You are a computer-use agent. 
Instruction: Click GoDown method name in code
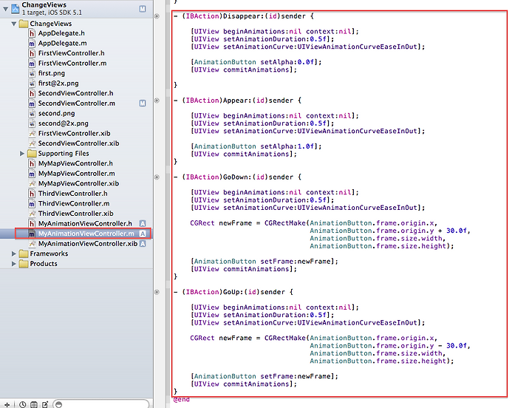tap(236, 177)
